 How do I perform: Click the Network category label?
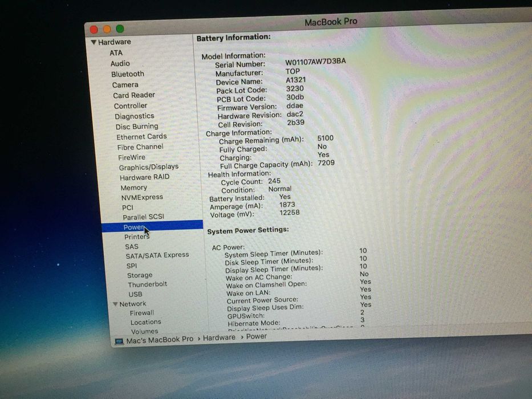click(x=133, y=304)
